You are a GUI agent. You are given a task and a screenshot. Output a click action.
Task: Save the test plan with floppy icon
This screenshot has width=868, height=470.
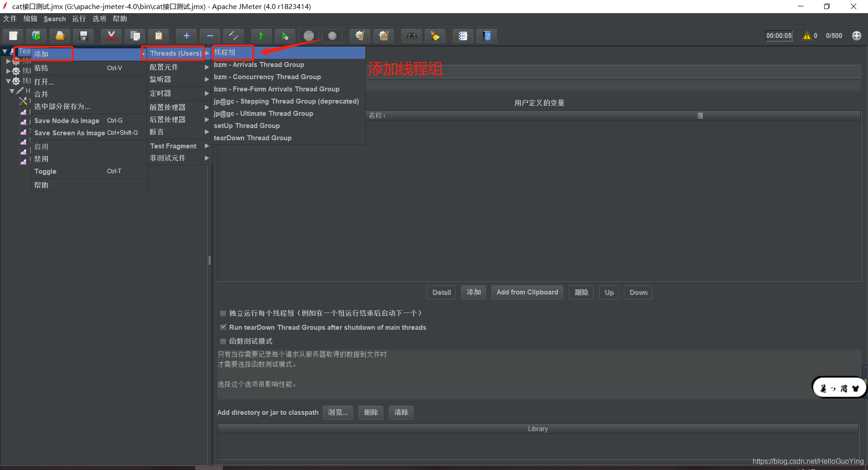[83, 36]
